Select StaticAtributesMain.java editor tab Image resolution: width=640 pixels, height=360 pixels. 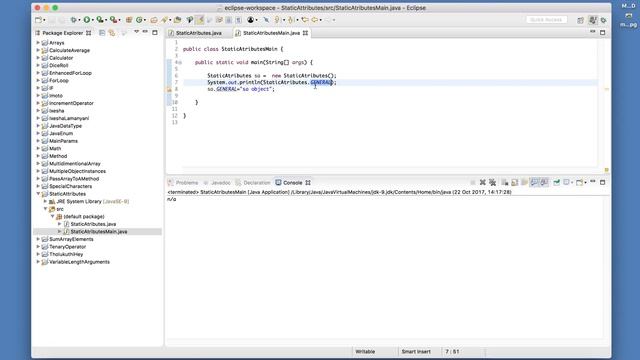[x=271, y=33]
